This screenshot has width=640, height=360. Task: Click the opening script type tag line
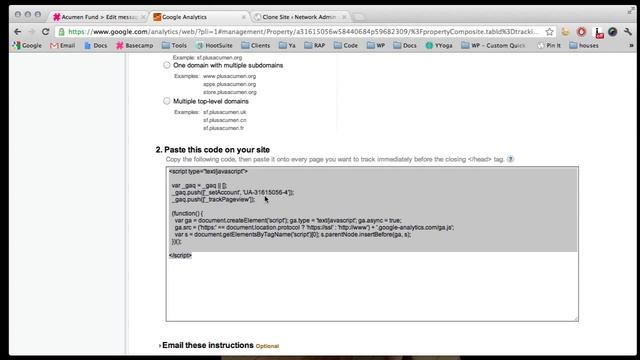(208, 171)
